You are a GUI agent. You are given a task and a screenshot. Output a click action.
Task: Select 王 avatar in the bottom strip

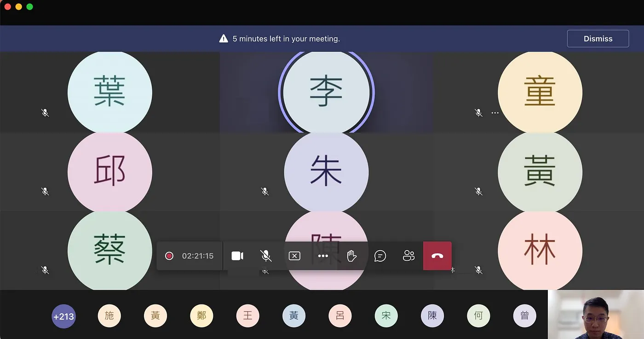pos(248,316)
